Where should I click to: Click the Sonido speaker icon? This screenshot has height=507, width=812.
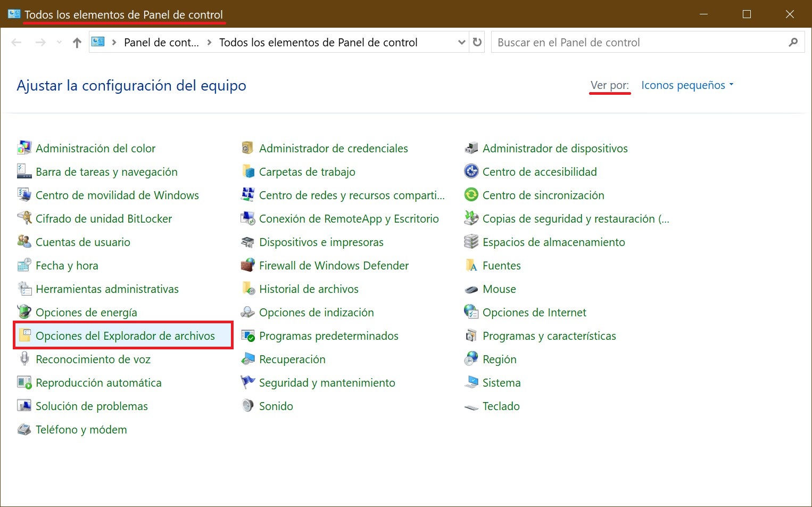[x=247, y=406]
